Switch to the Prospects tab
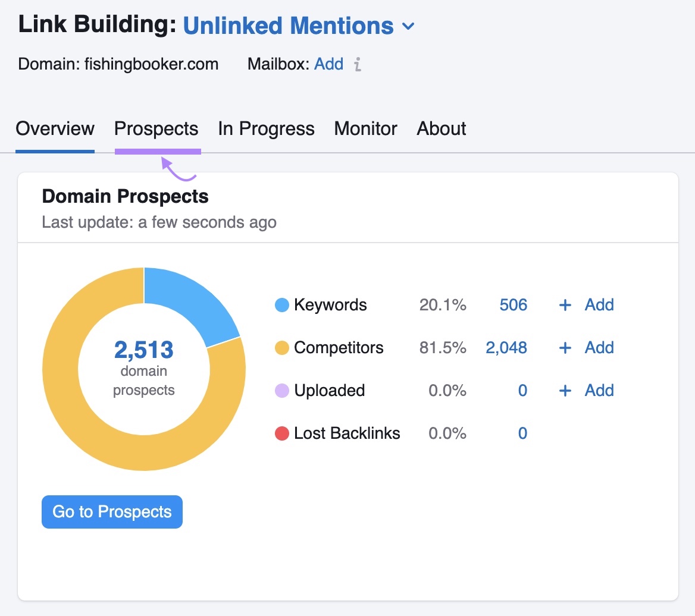This screenshot has width=695, height=616. [x=156, y=128]
